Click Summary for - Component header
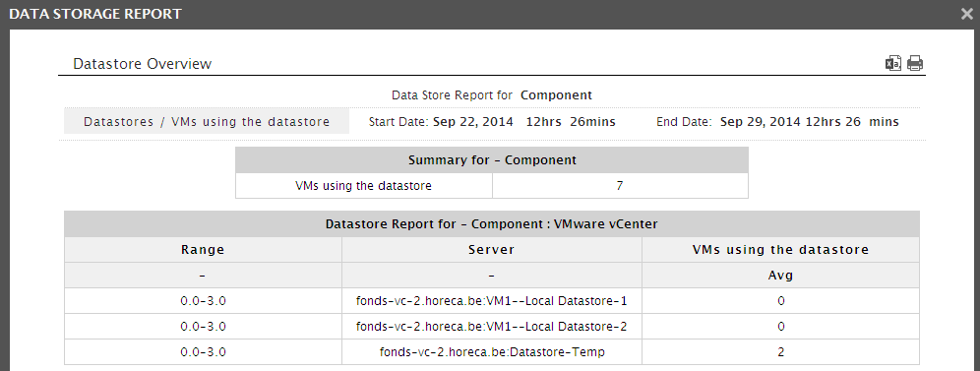 coord(492,160)
